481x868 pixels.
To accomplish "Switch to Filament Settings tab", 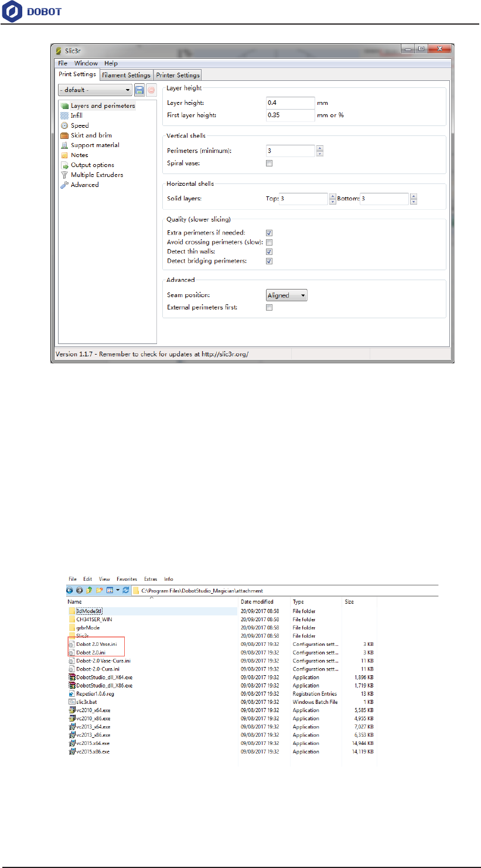I will point(126,75).
